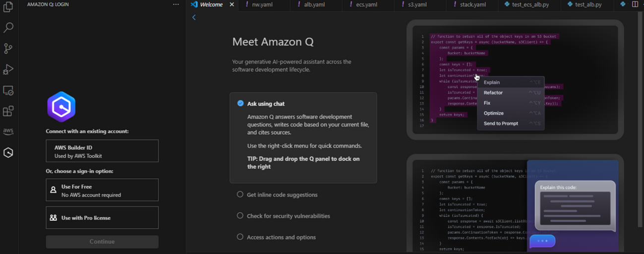The width and height of the screenshot is (644, 254).
Task: Open the Extensions view
Action: tap(8, 111)
